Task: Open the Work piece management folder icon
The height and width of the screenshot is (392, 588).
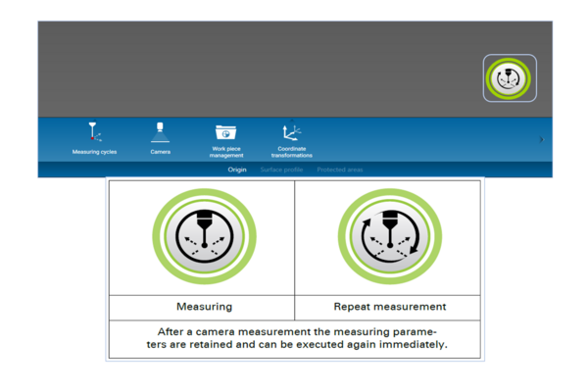Action: point(225,132)
